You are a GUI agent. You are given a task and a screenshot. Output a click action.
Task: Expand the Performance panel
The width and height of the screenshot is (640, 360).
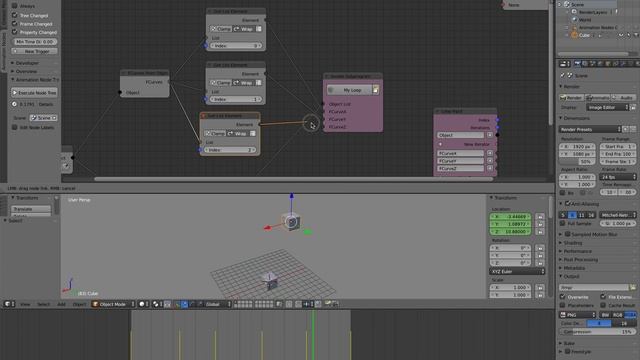tap(578, 251)
